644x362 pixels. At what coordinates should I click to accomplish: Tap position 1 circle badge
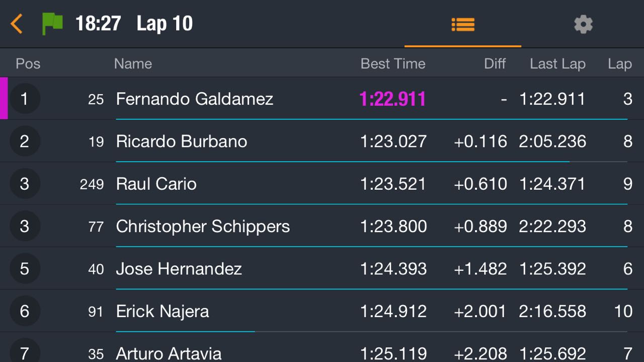25,99
